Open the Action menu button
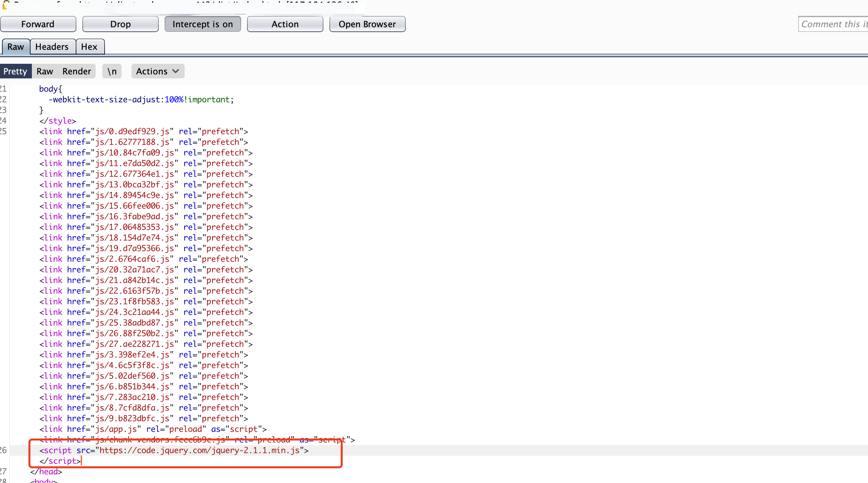Screen dimensions: 868x483 pyautogui.click(x=285, y=24)
